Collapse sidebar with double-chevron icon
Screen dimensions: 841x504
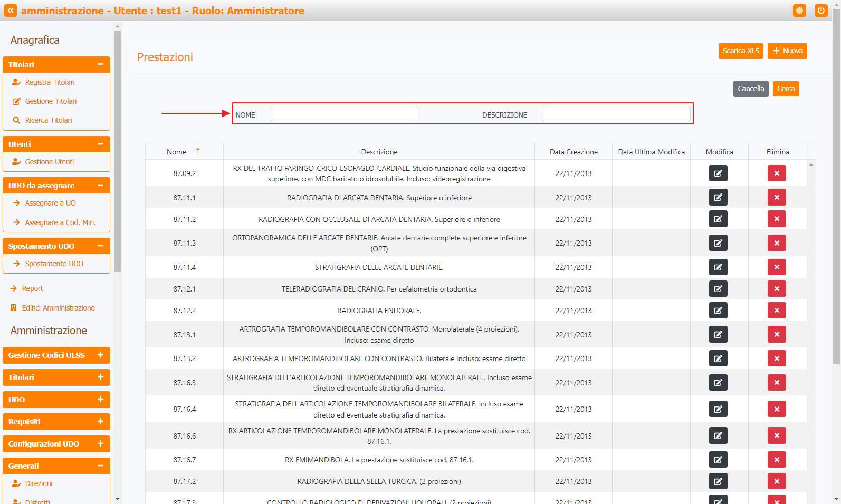[x=11, y=11]
